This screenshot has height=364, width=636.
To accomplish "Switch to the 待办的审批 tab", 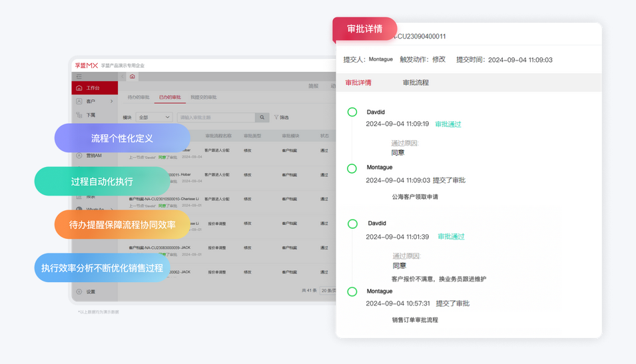I will coord(139,97).
